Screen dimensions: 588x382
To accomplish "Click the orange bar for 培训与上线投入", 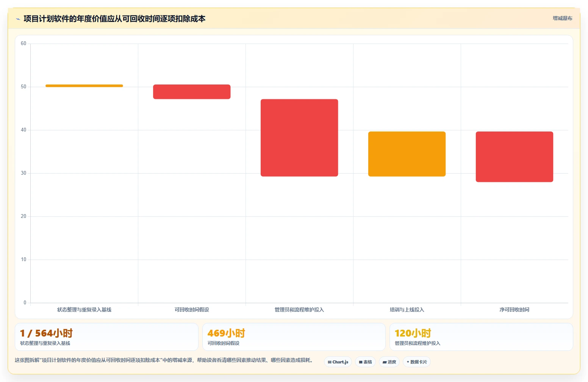I will 407,154.
